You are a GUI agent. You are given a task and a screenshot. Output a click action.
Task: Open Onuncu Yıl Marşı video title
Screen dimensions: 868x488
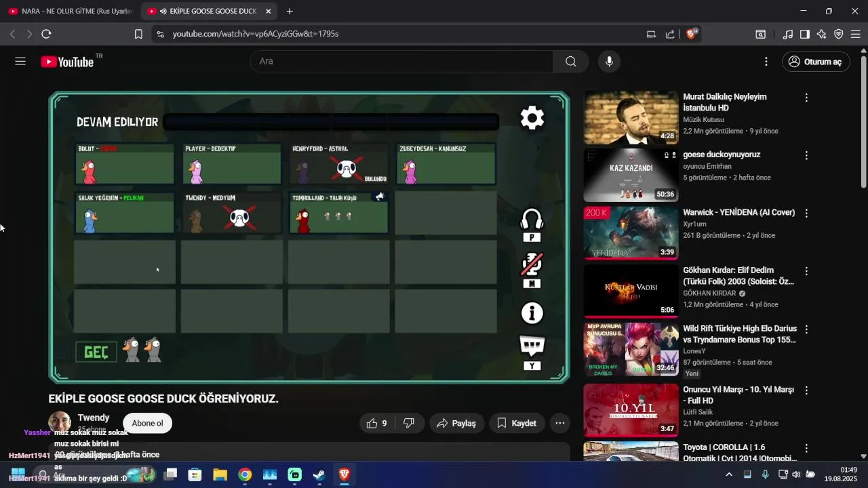(738, 395)
